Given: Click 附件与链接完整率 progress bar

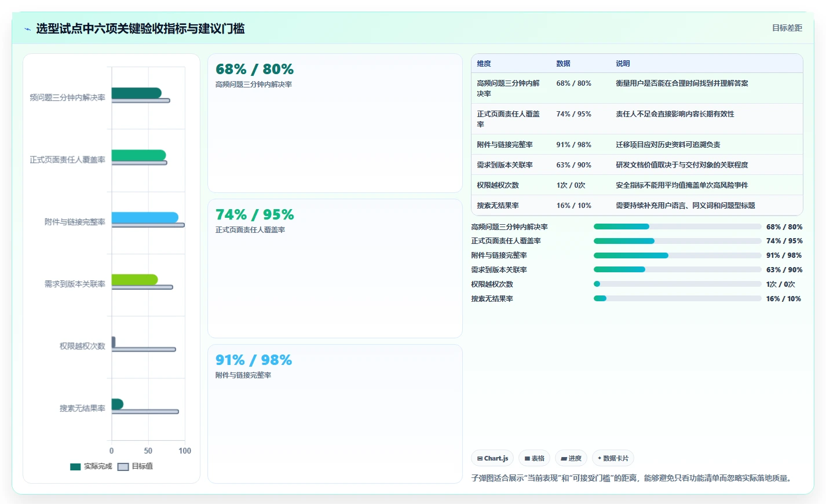Looking at the screenshot, I should (677, 255).
